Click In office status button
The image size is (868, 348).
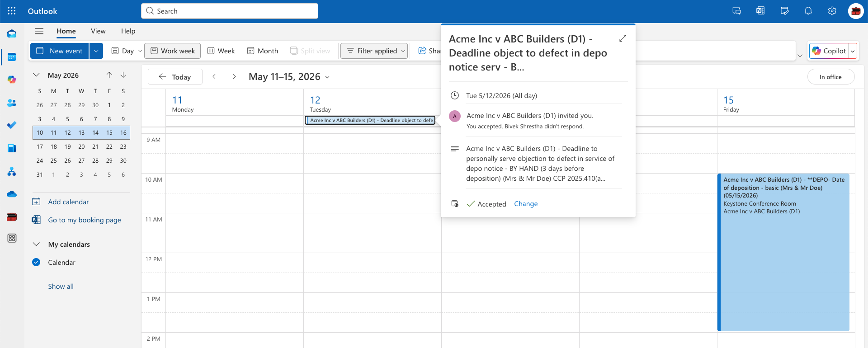click(x=831, y=77)
